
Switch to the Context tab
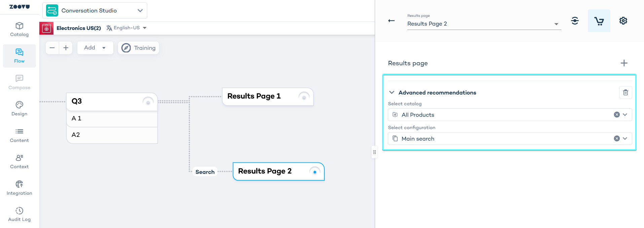click(19, 161)
